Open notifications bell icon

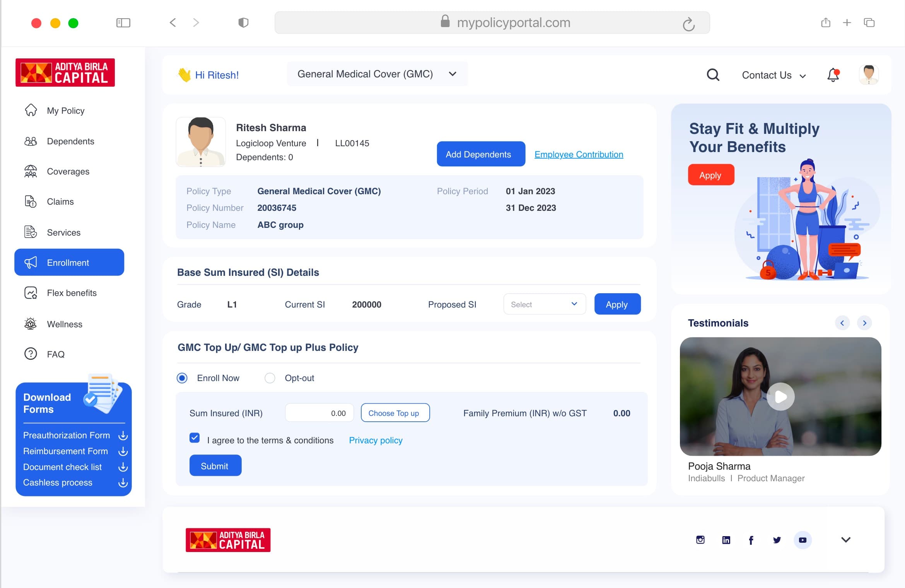[833, 75]
